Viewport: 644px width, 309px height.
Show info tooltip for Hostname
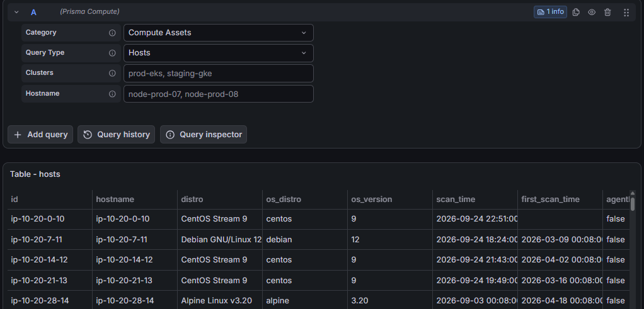coord(112,94)
